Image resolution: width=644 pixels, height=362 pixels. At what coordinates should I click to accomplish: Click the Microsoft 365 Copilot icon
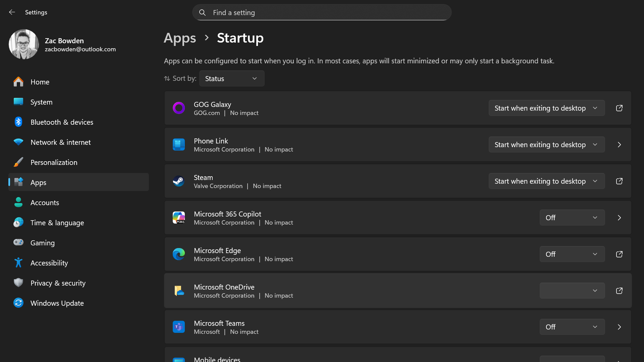pyautogui.click(x=179, y=218)
